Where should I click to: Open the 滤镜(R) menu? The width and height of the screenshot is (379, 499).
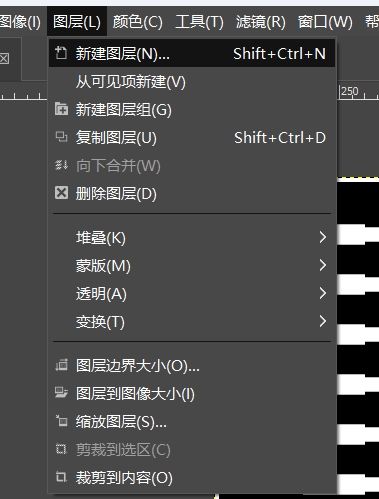[261, 22]
